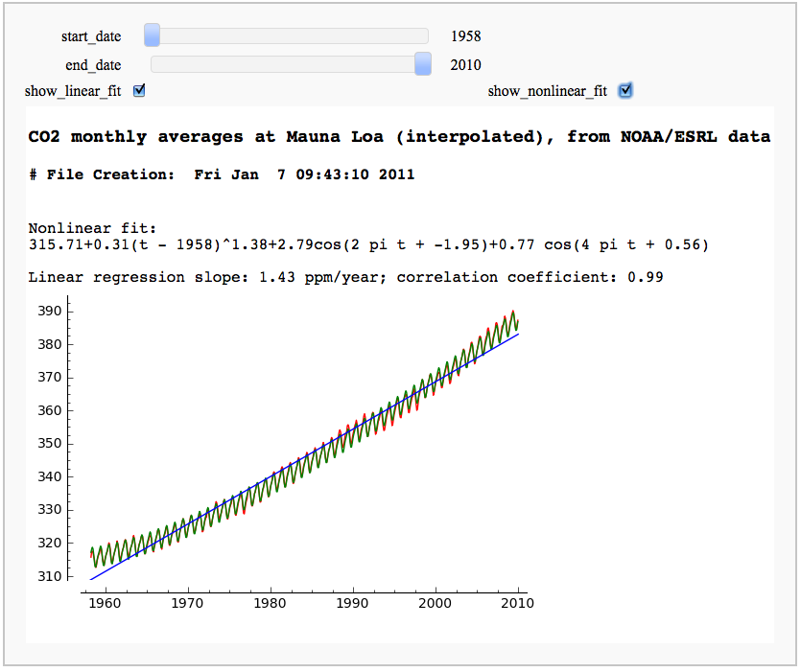
Task: Click the end_date slider handle
Action: click(x=423, y=64)
